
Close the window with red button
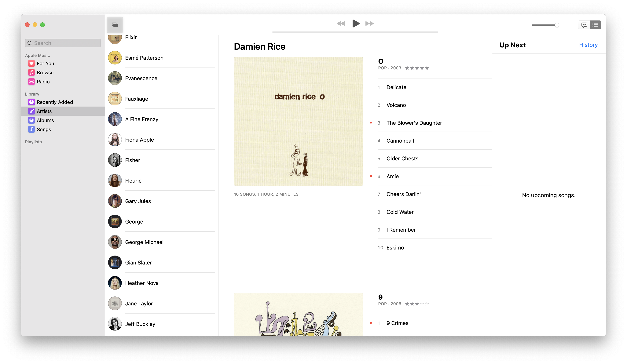pyautogui.click(x=27, y=25)
